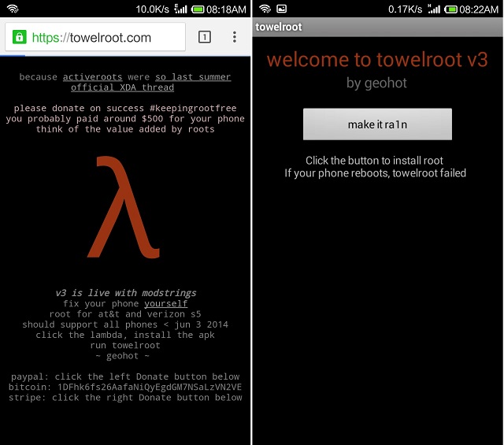Tap the towelroot app title bar
The height and width of the screenshot is (445, 504).
coord(378,27)
